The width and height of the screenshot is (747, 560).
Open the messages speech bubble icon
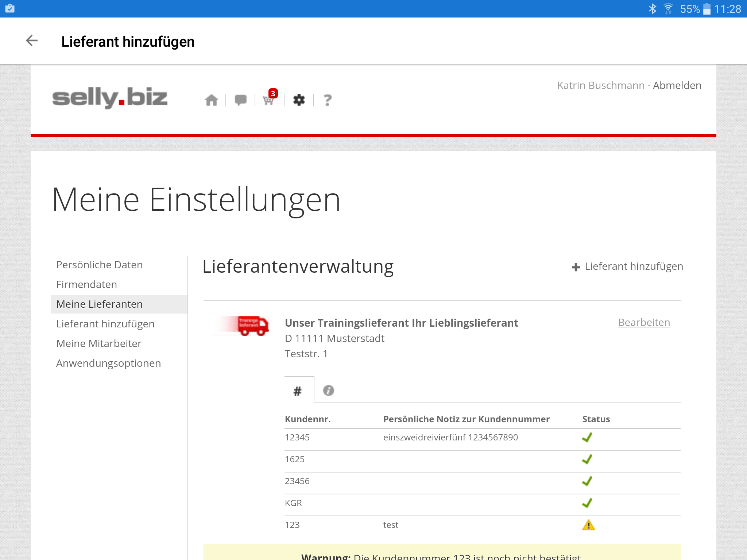tap(240, 100)
